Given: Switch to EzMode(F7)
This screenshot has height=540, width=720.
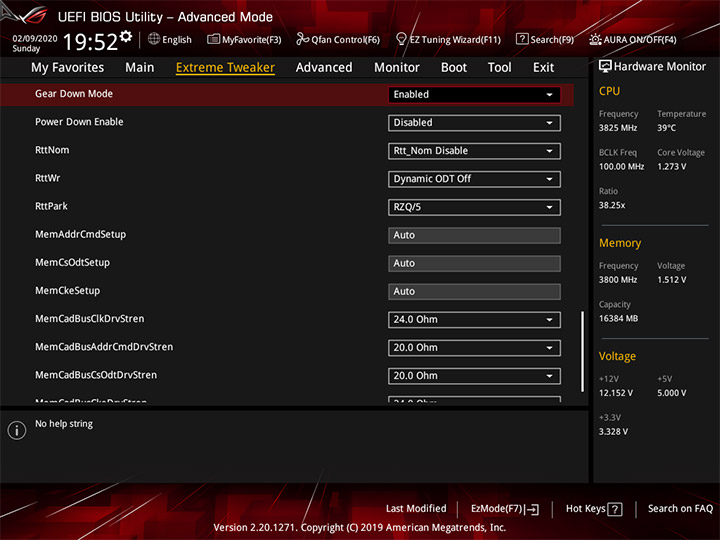Looking at the screenshot, I should (x=505, y=509).
